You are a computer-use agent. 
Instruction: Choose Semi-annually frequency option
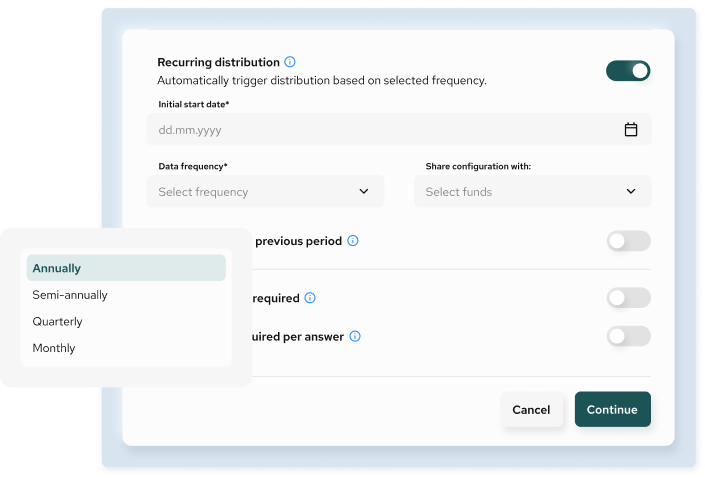tap(126, 295)
